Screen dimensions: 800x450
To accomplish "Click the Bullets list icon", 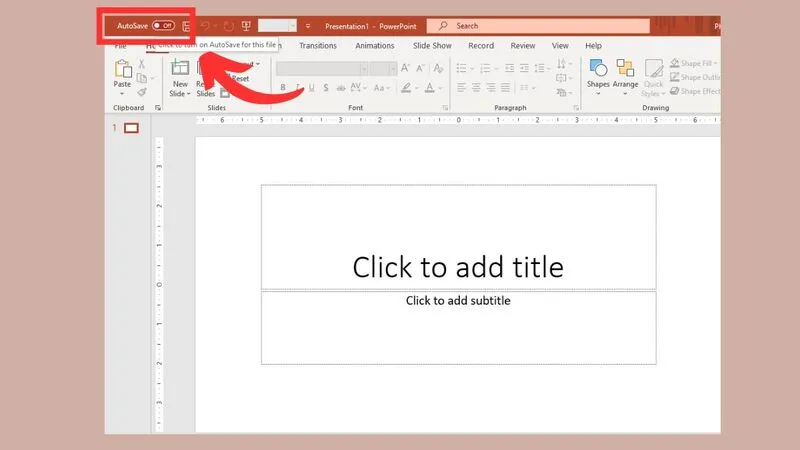I will [x=461, y=68].
